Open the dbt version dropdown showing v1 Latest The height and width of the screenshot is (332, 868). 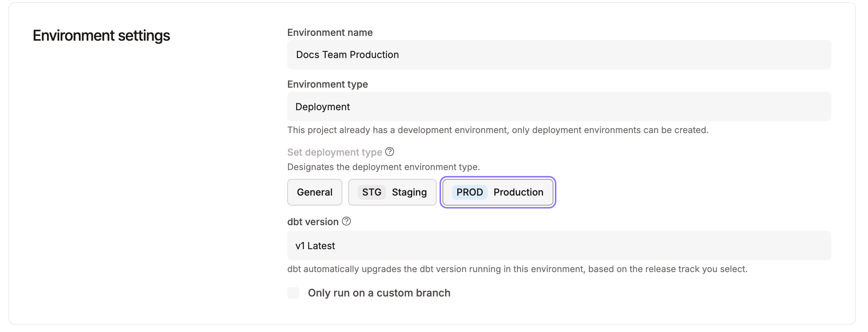click(x=559, y=245)
